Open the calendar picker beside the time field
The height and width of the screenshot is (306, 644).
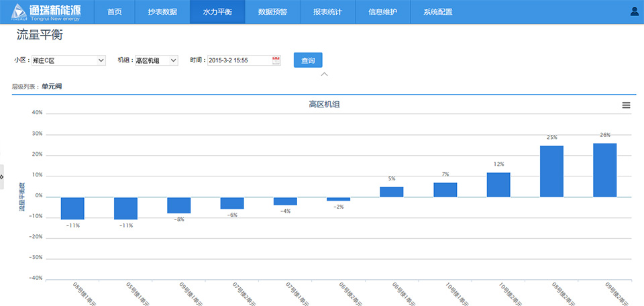(276, 60)
